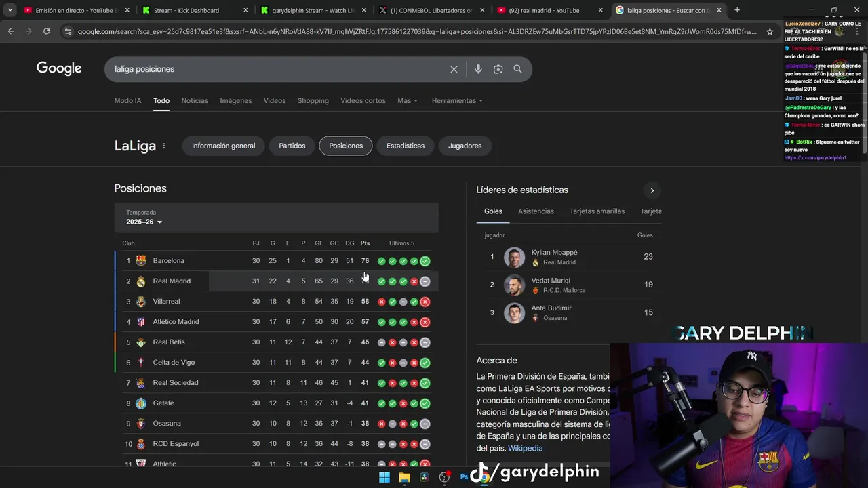Open tab search dropdown arrow
This screenshot has width=868, height=488.
coord(10,10)
